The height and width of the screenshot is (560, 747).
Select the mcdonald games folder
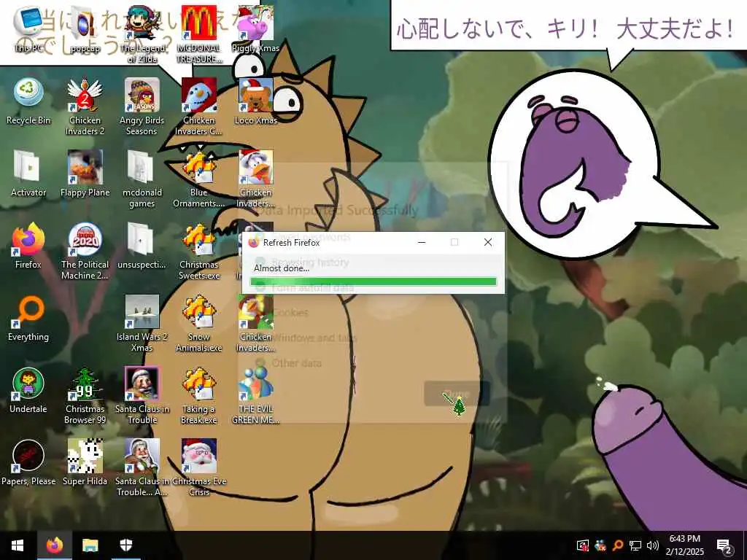pyautogui.click(x=142, y=179)
